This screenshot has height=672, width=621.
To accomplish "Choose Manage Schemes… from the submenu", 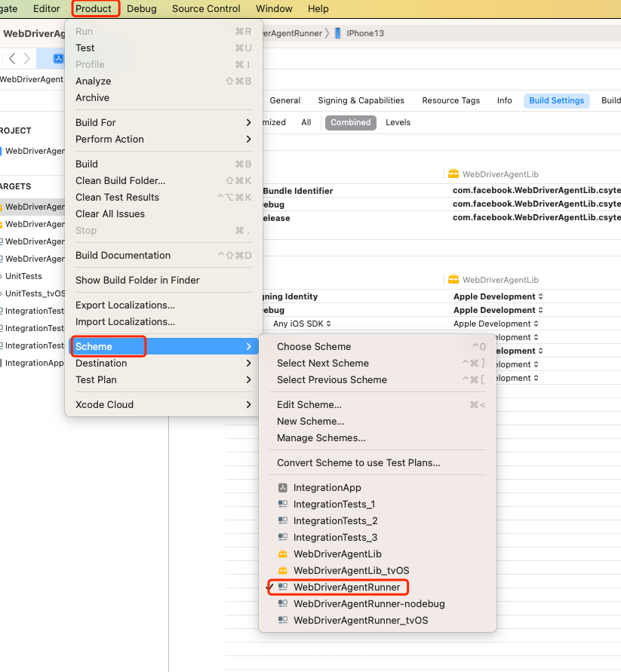I will (x=321, y=438).
